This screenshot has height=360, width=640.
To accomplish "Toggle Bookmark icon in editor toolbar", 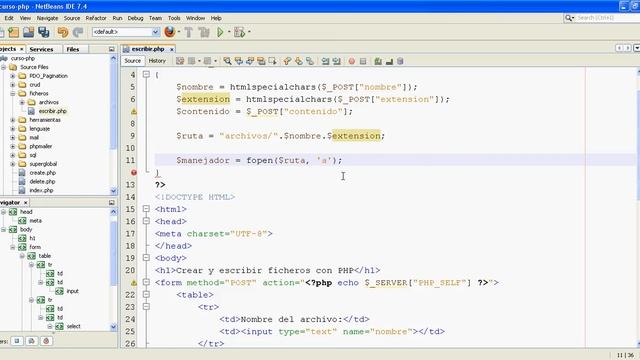I will click(x=310, y=61).
